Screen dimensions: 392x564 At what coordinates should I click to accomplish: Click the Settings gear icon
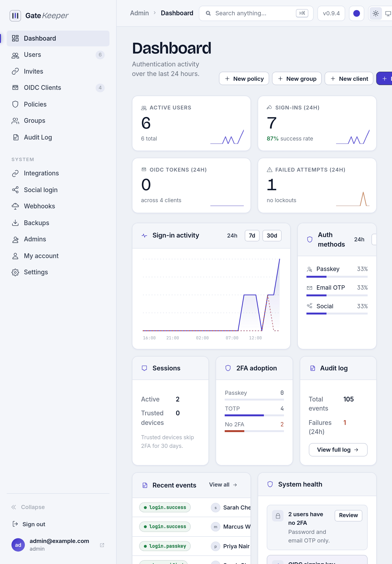tap(16, 272)
